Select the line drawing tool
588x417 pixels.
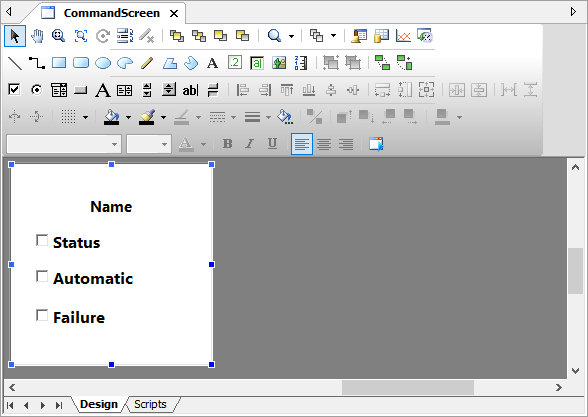(15, 63)
